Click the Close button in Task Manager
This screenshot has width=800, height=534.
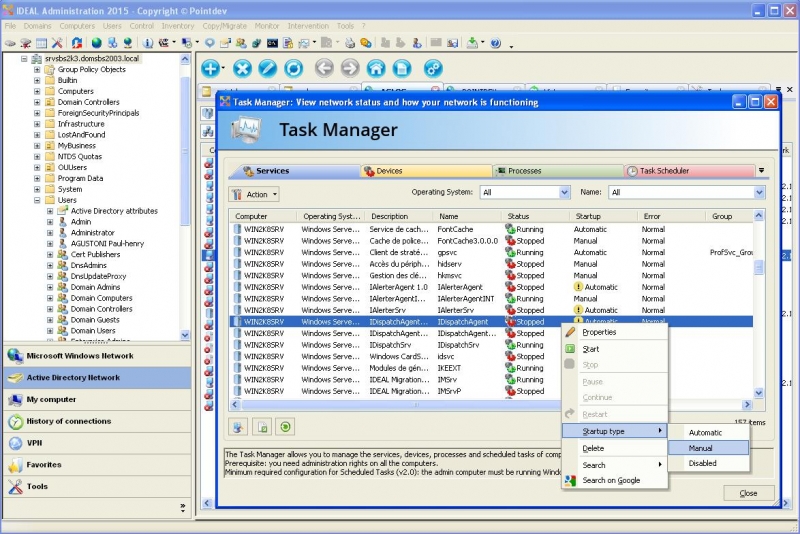pos(748,493)
